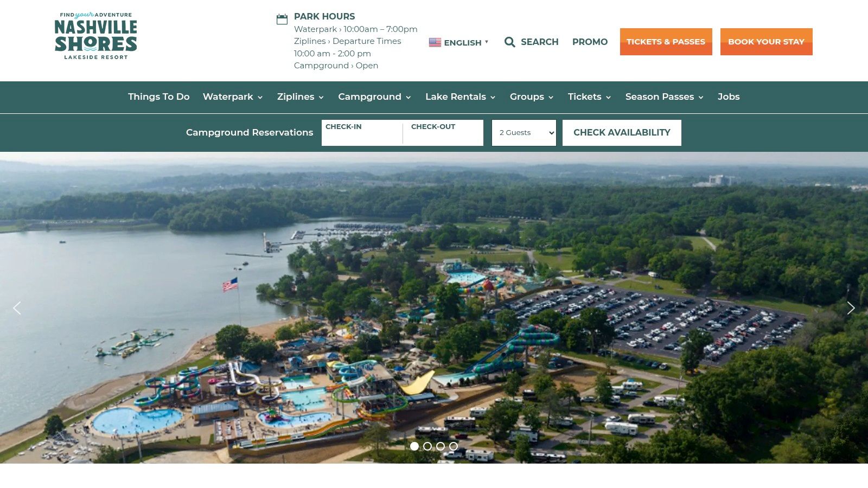The image size is (868, 488).
Task: Select the second carousel dot
Action: (427, 446)
